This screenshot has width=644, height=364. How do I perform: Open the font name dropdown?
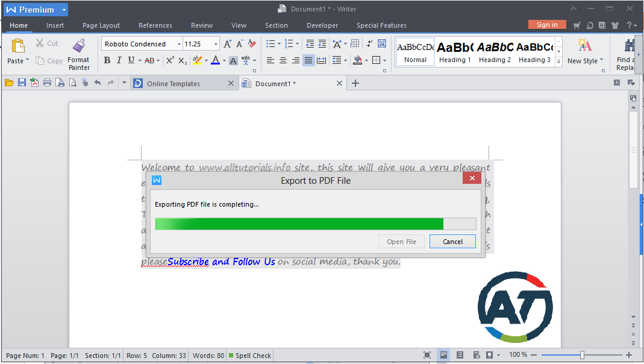coord(179,44)
